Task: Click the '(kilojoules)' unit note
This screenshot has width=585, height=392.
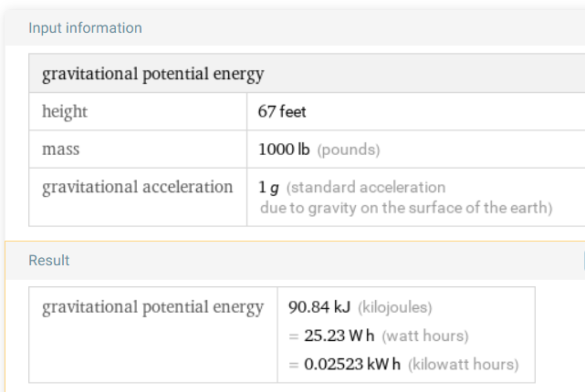Action: [395, 308]
